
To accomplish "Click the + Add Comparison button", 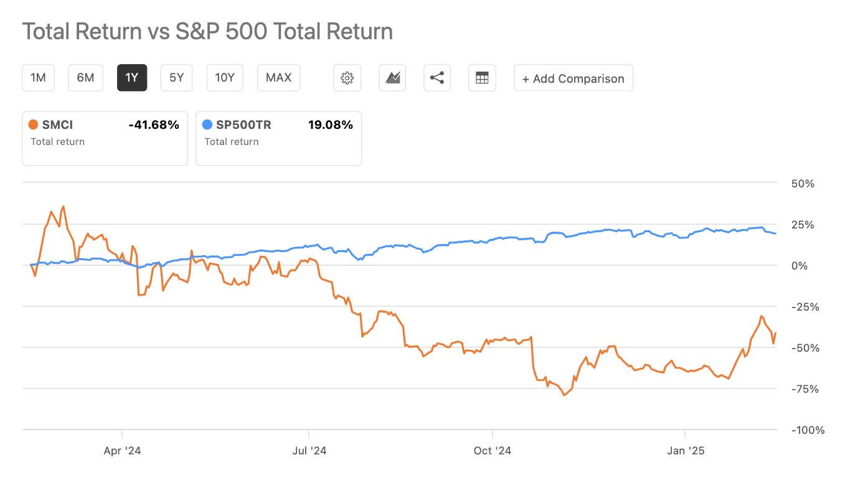I will click(x=572, y=78).
